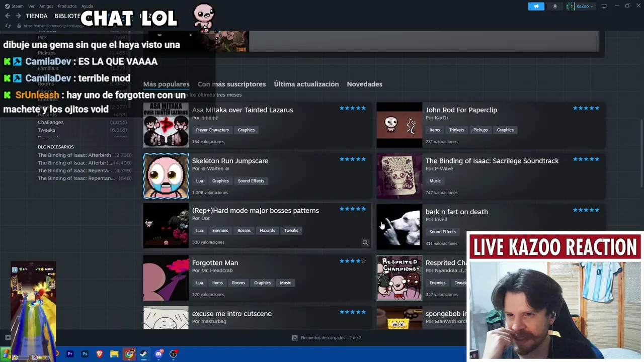Filter by Afterbirth+ DLC (4.409)
644x362 pixels.
[85, 163]
